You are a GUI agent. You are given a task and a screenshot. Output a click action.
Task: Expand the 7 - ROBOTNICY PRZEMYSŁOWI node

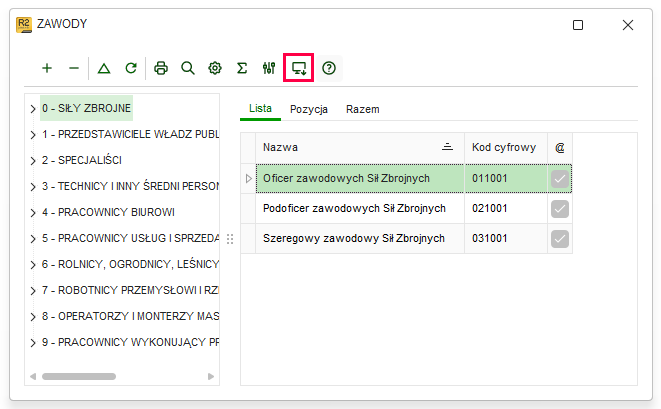33,291
